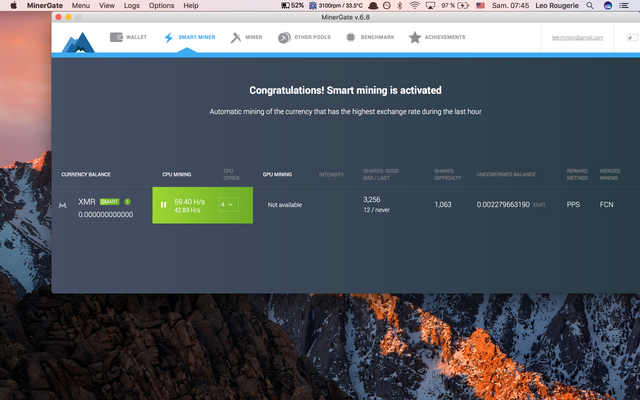Viewport: 640px width, 400px height.
Task: Click the GPU Mining column header
Action: click(x=278, y=174)
